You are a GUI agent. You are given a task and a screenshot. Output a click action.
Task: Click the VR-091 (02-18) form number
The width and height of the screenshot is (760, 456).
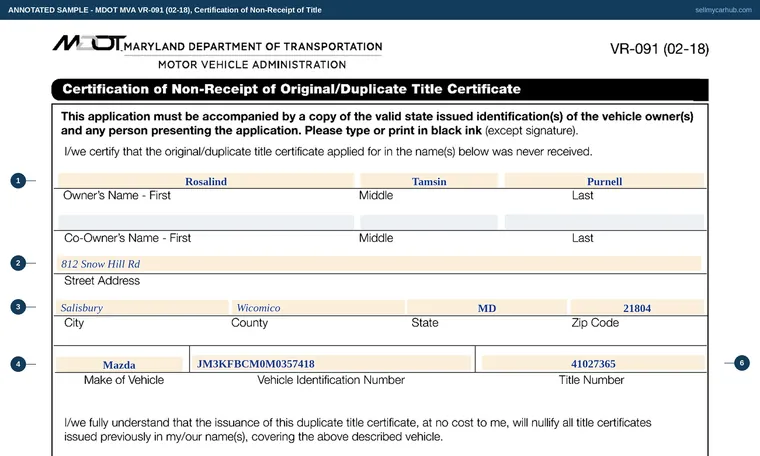pos(659,49)
